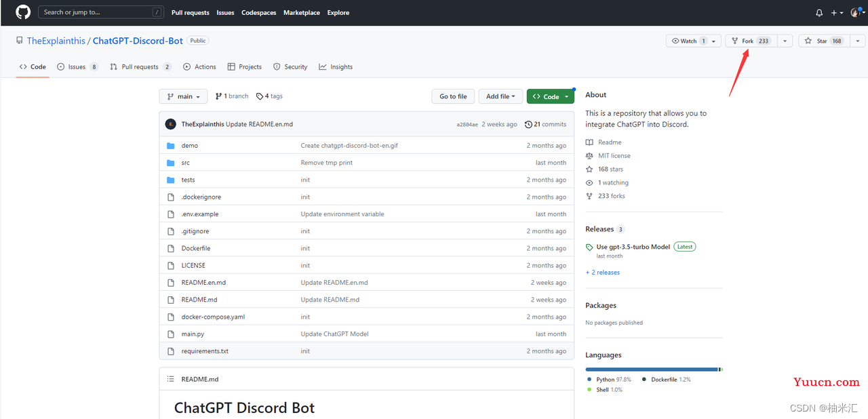The image size is (868, 419).
Task: Click the demo folder icon
Action: coord(171,146)
